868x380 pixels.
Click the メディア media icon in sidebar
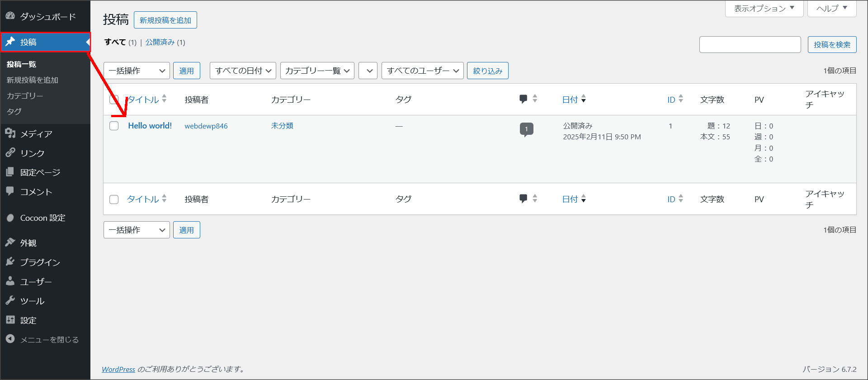(10, 133)
